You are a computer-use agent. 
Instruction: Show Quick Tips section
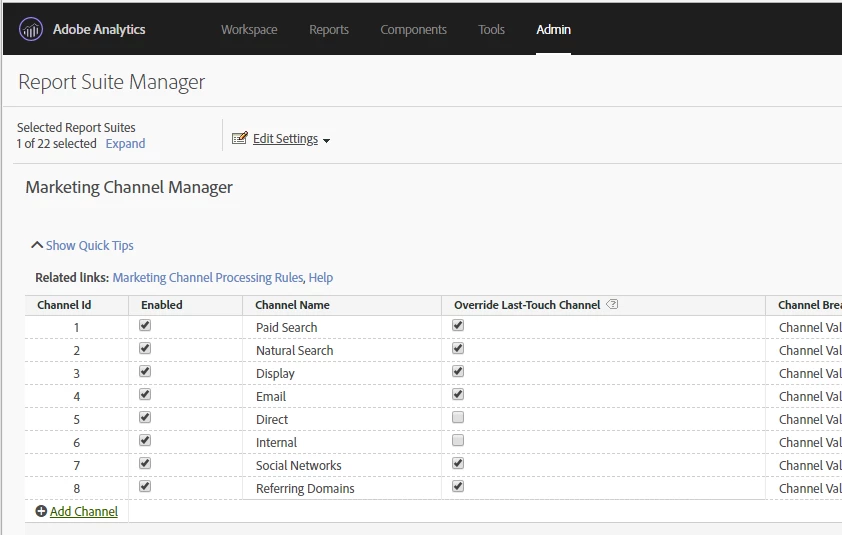(x=89, y=245)
